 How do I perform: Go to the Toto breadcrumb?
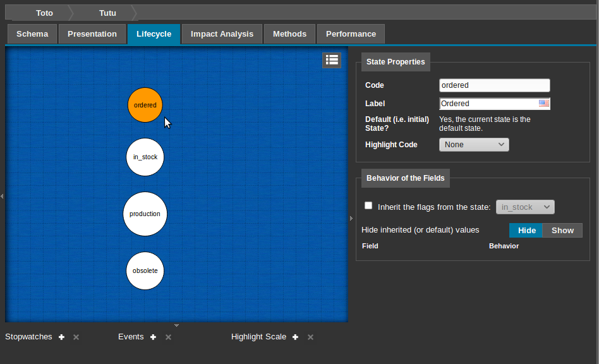[x=44, y=13]
